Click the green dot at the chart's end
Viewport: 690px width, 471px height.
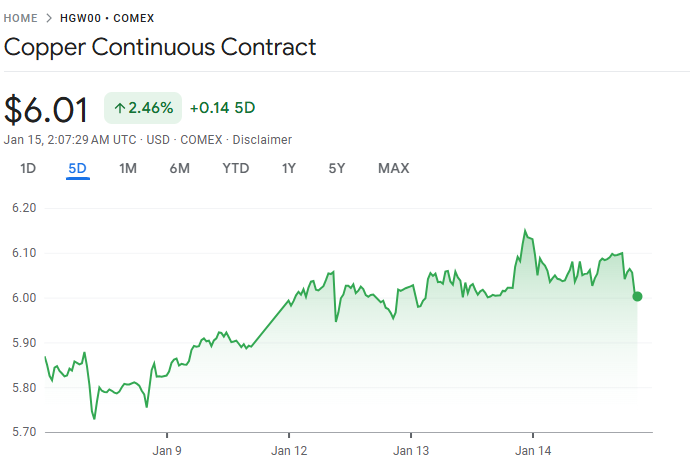637,296
